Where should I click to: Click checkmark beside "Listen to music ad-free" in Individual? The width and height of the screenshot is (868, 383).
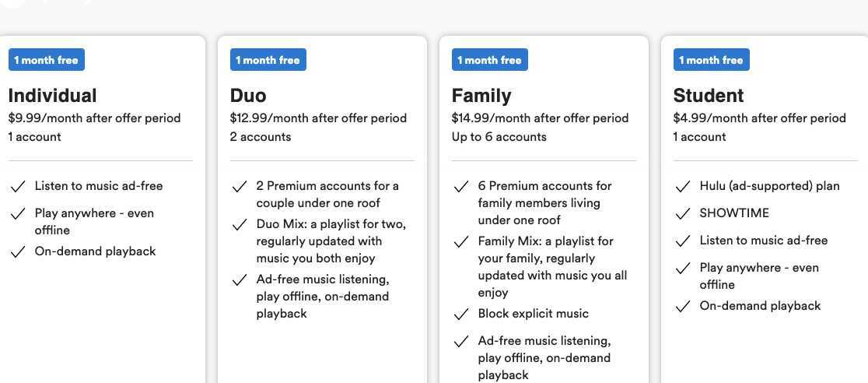(18, 186)
